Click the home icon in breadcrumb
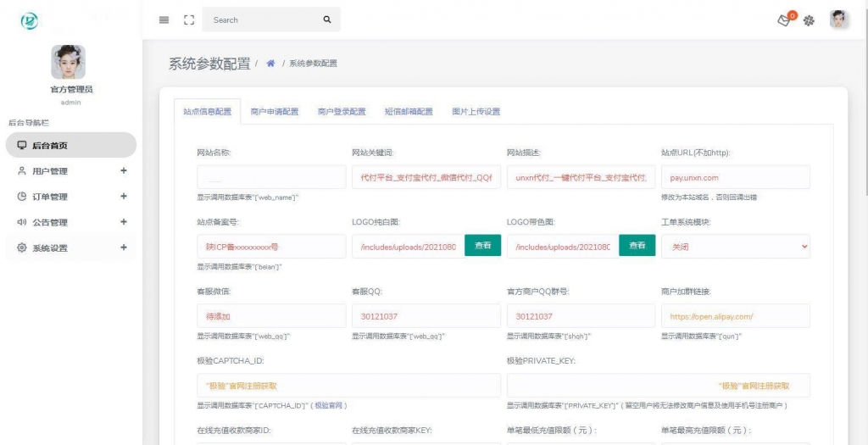 [270, 64]
